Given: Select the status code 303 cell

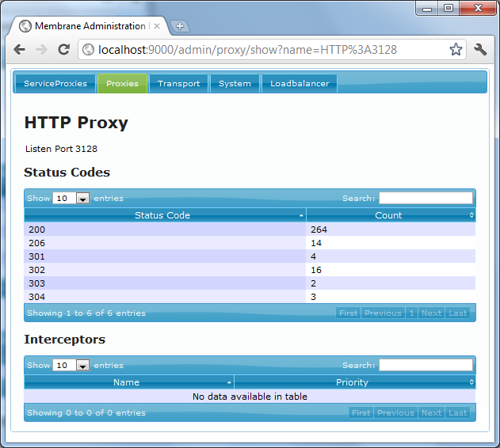Looking at the screenshot, I should [165, 283].
